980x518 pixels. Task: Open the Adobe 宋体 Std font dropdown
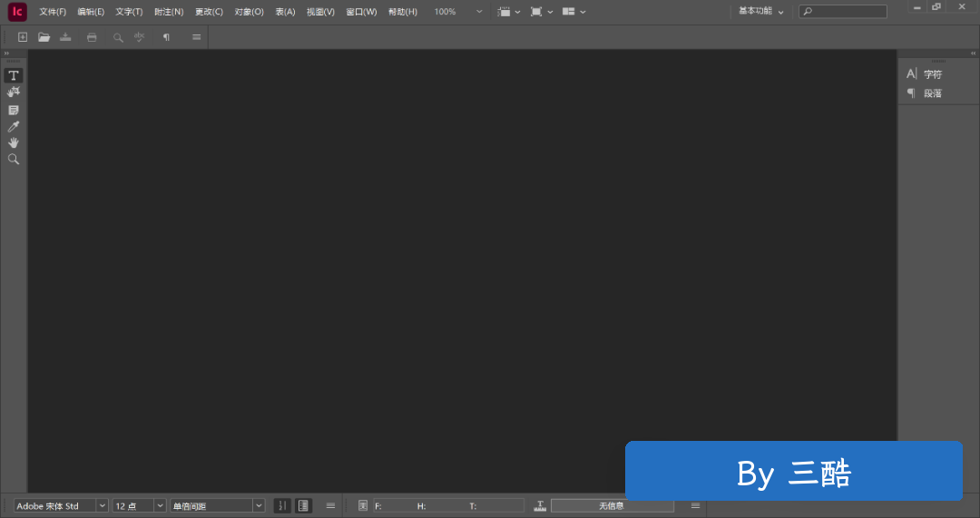click(x=103, y=505)
